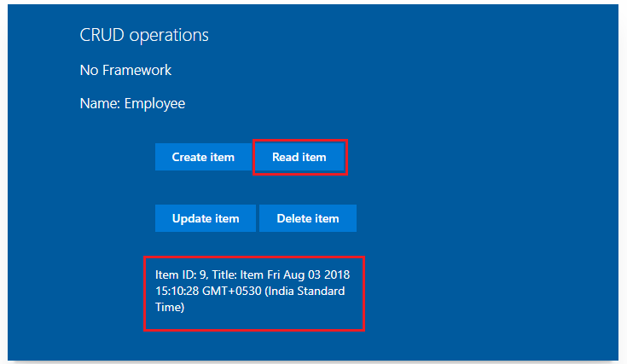
Task: Select the Update item button
Action: click(x=205, y=218)
